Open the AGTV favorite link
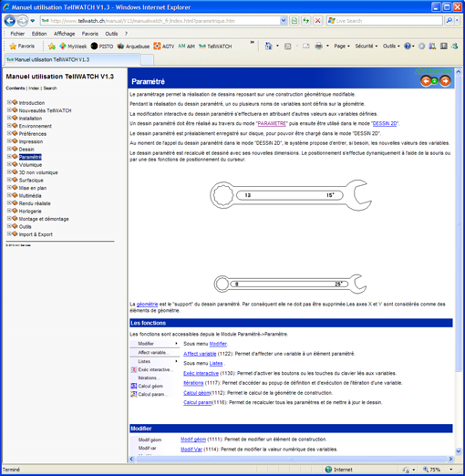This screenshot has height=476, width=465. pos(164,47)
